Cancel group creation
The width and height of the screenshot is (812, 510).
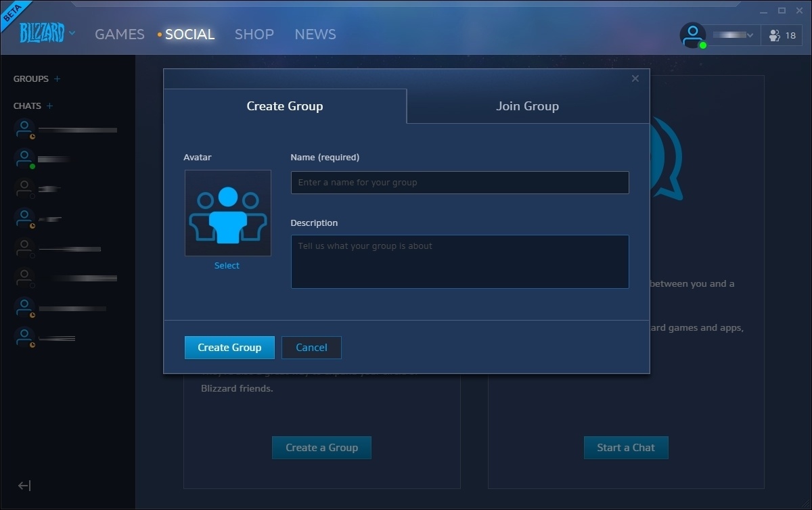(x=311, y=347)
